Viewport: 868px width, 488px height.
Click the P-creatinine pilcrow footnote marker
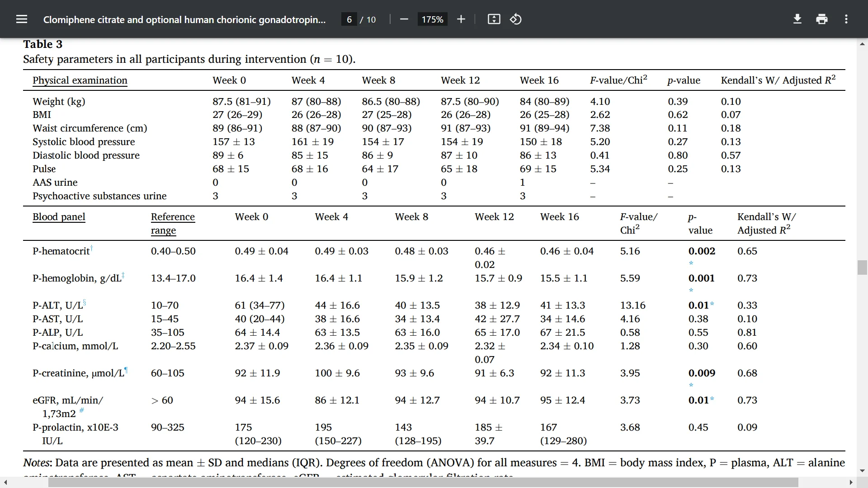(x=126, y=370)
